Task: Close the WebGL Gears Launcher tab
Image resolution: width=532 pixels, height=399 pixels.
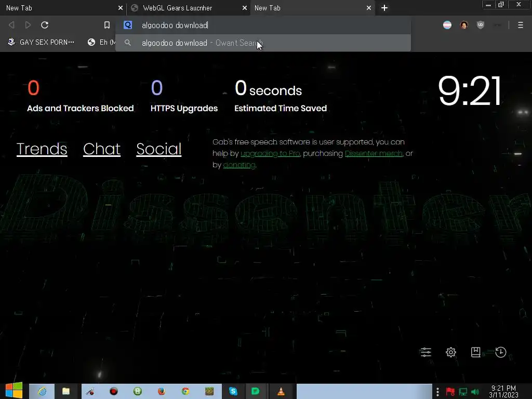Action: [245, 8]
